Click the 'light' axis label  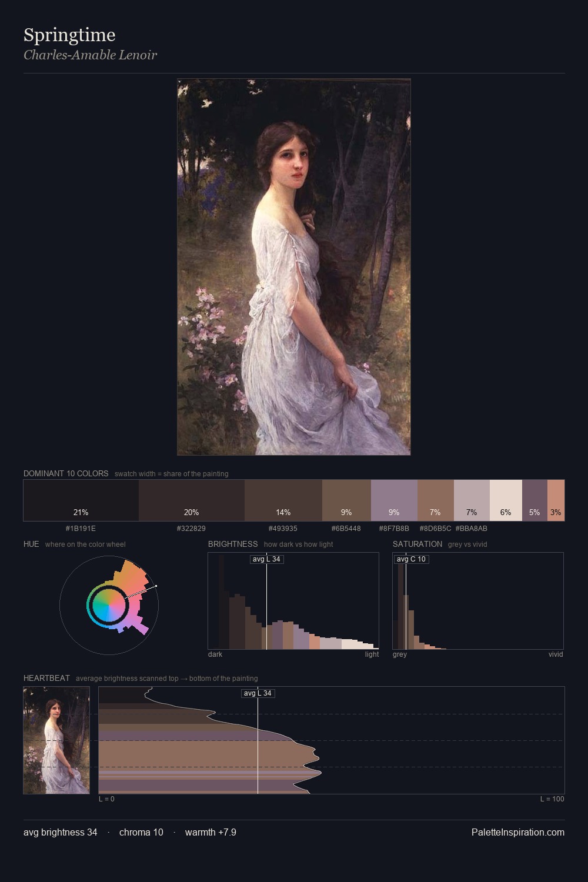pyautogui.click(x=372, y=654)
